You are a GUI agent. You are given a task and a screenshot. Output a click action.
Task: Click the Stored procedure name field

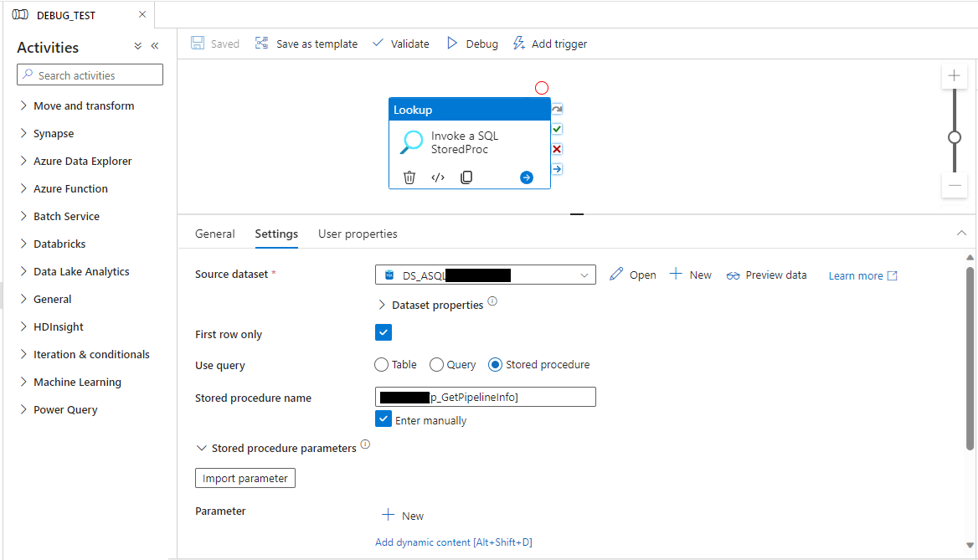(486, 398)
